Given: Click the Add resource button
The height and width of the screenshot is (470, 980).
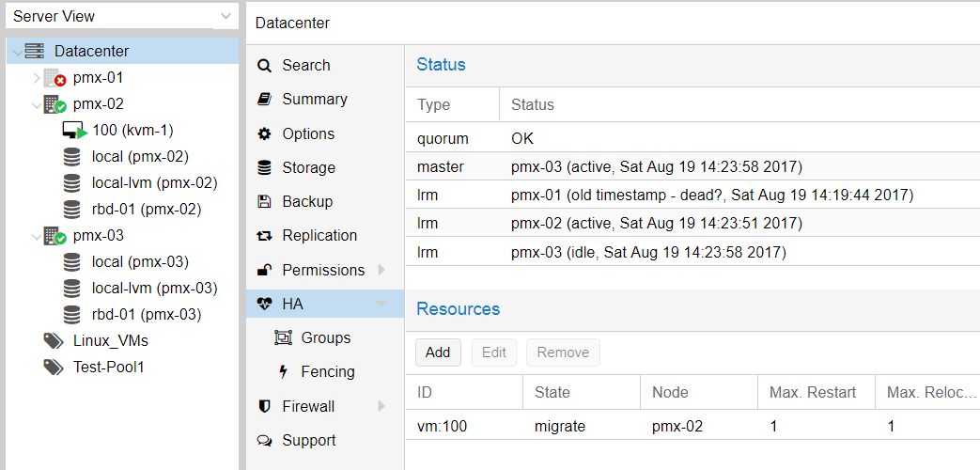Looking at the screenshot, I should click(438, 352).
